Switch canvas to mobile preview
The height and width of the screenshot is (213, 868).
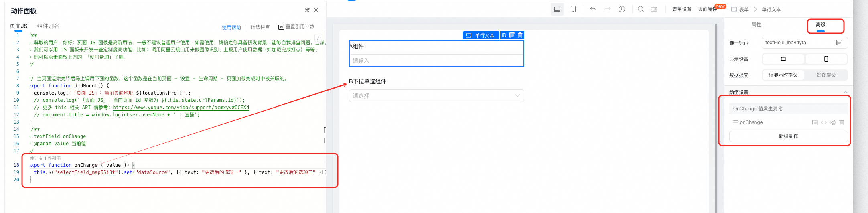click(x=573, y=9)
